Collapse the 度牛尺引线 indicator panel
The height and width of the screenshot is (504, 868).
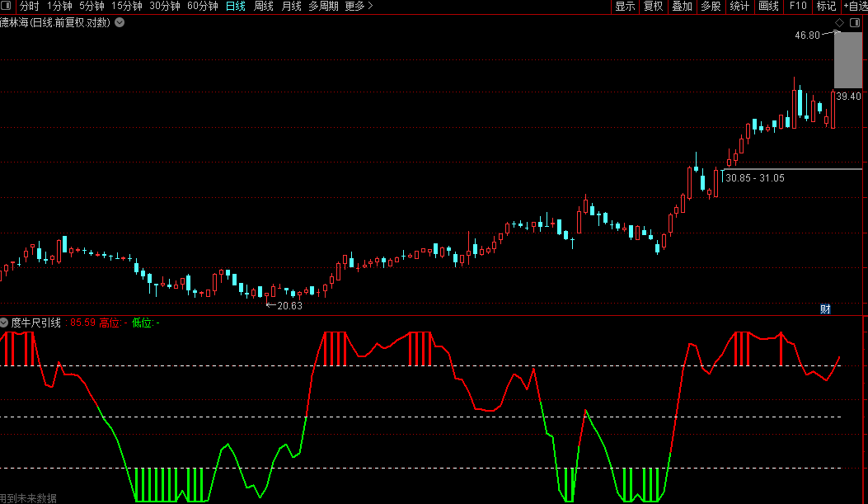(4, 323)
